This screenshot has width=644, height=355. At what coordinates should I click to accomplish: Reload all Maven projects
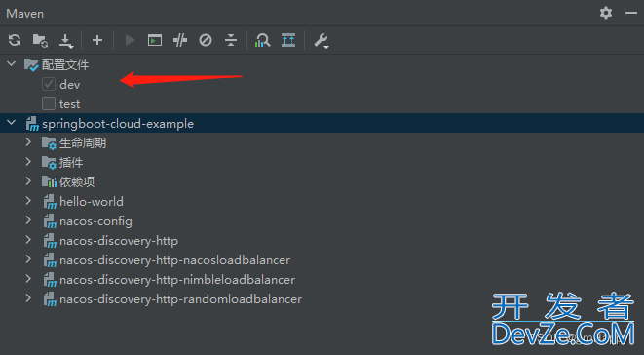[x=15, y=40]
